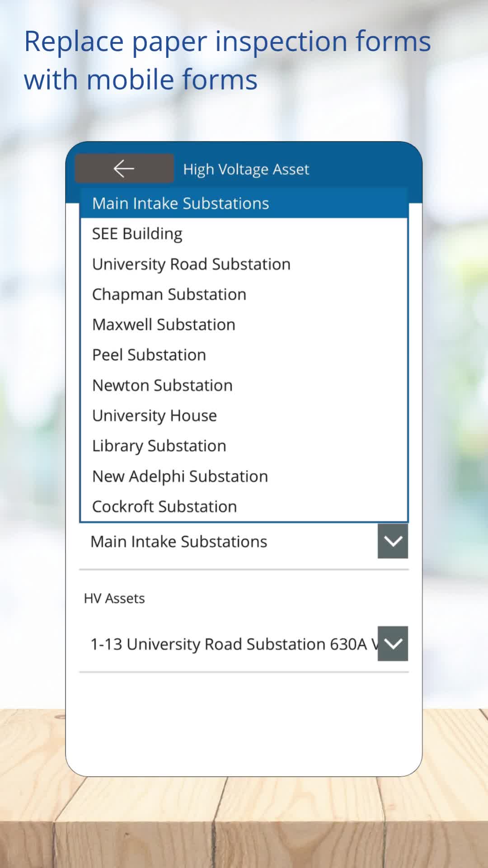Pick Cockroft Substation from the list

pos(164,506)
